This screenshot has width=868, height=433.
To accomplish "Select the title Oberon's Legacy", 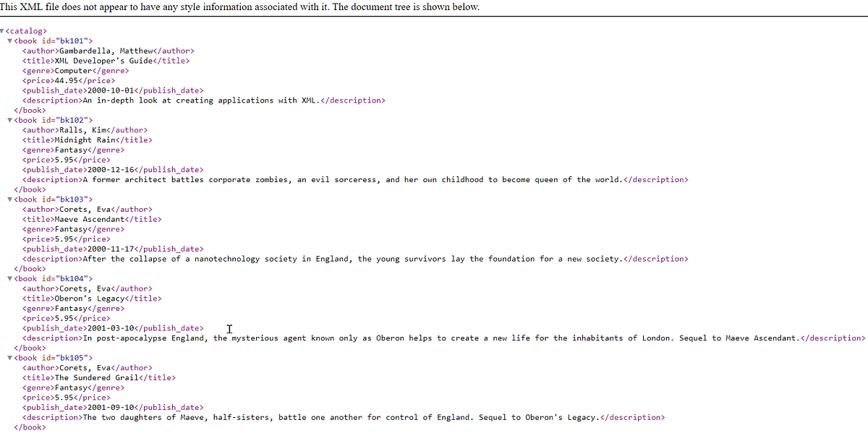I will coord(98,298).
